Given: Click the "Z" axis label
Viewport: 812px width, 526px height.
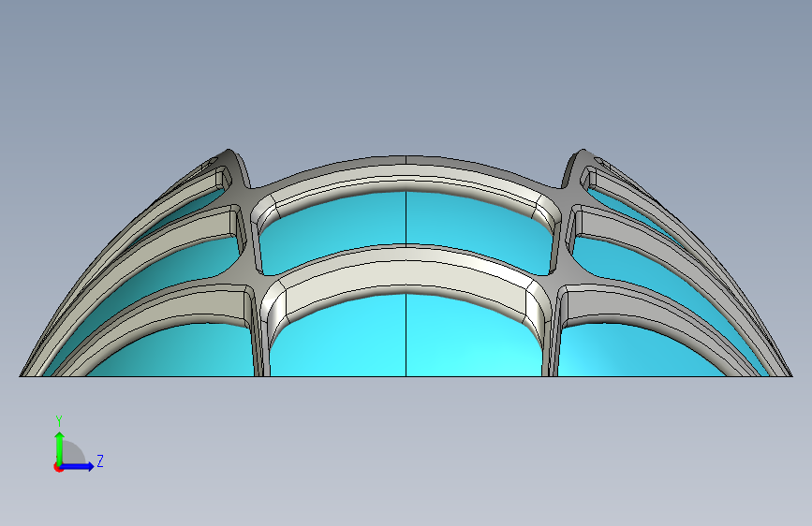Looking at the screenshot, I should (x=100, y=460).
